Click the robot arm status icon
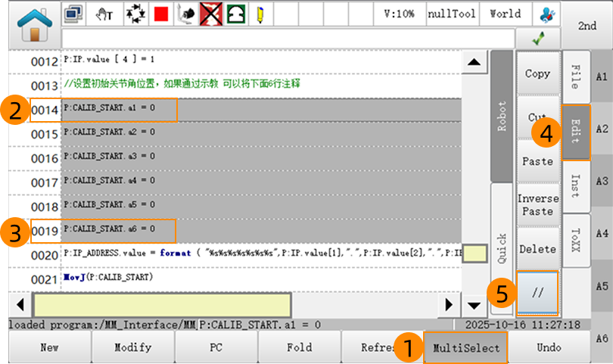 [185, 14]
